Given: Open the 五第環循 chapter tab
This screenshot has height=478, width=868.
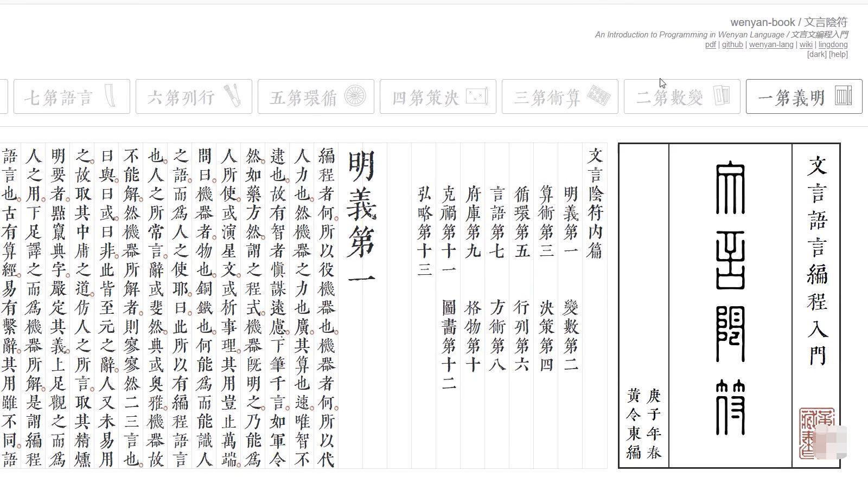Looking at the screenshot, I should 316,96.
